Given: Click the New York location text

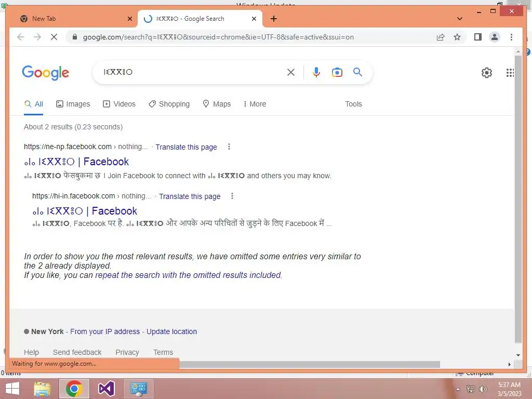Looking at the screenshot, I should [x=47, y=331].
